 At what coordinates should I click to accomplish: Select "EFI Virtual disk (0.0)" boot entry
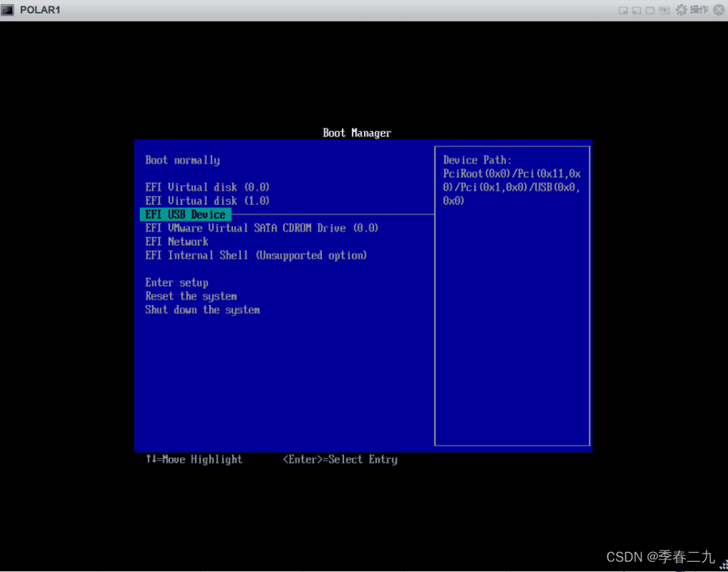pos(207,187)
